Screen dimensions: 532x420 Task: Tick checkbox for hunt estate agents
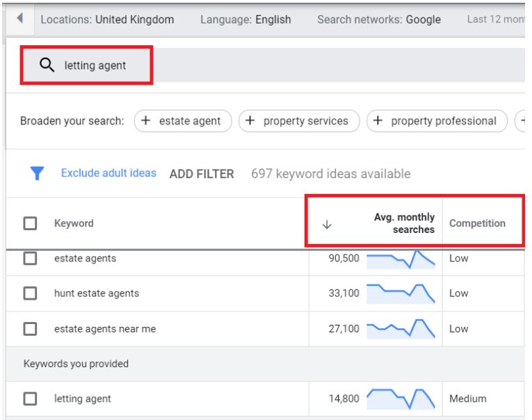coord(30,293)
